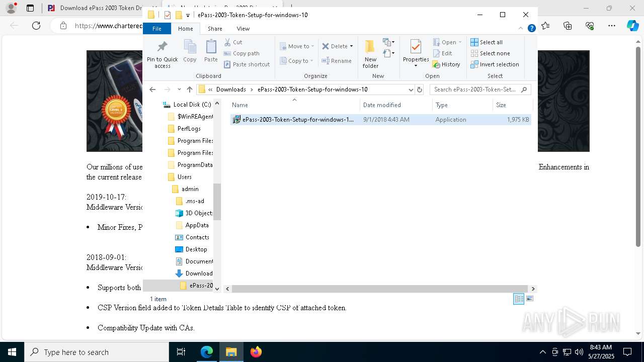Click Select all
644x362 pixels.
point(487,42)
